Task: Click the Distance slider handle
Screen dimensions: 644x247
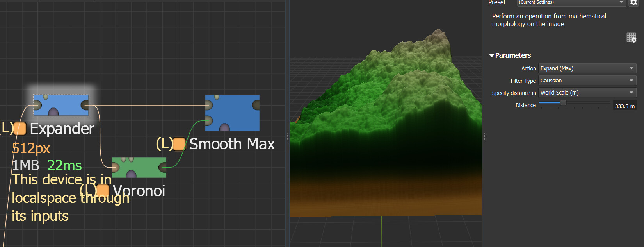Action: (x=563, y=103)
